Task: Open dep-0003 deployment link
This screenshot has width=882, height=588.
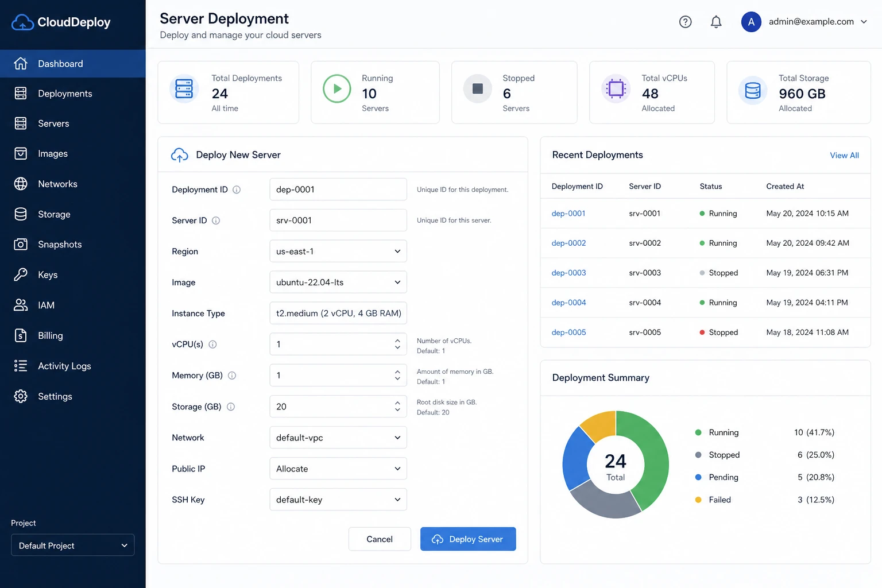Action: click(x=568, y=273)
